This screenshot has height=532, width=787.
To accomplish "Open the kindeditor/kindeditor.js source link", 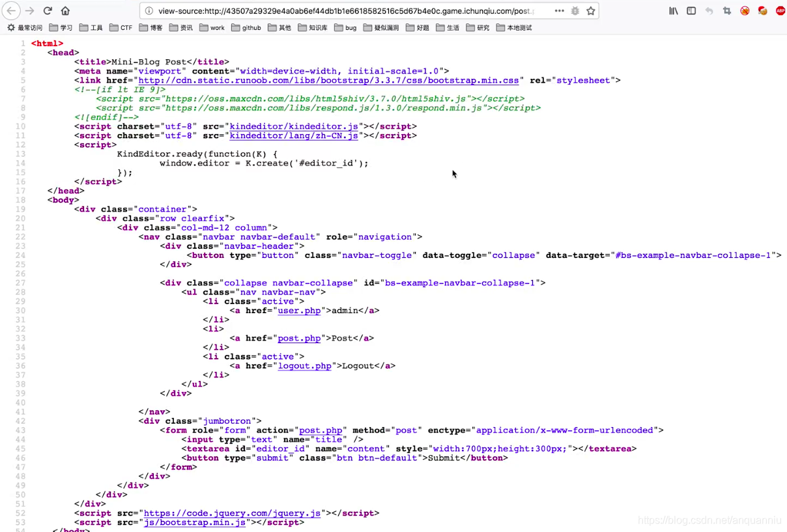I will tap(294, 126).
